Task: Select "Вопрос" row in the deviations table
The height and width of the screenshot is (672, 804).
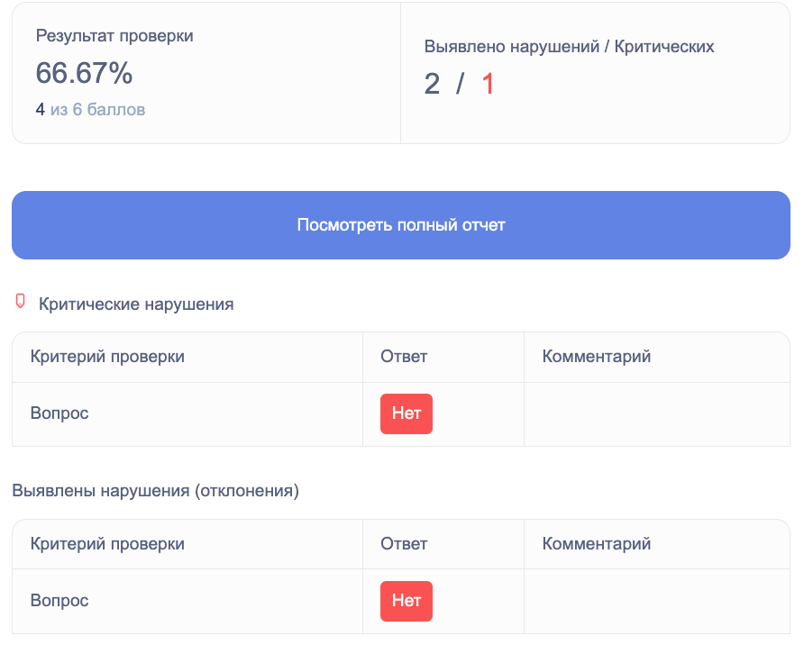Action: (x=59, y=601)
